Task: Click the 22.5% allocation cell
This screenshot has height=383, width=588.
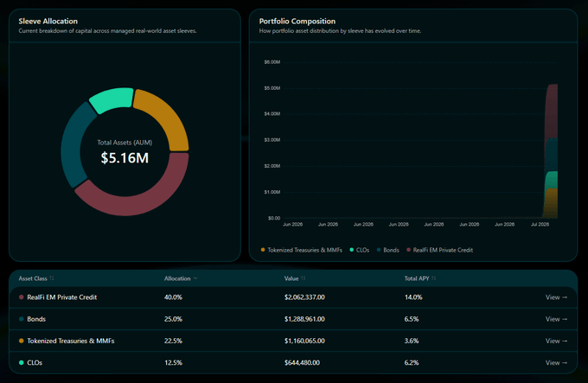Action: tap(173, 341)
